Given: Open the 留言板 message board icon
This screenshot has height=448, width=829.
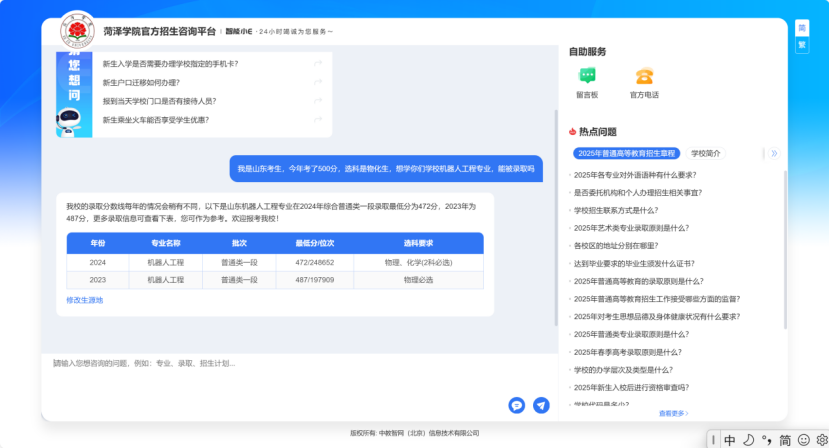Looking at the screenshot, I should (x=587, y=76).
